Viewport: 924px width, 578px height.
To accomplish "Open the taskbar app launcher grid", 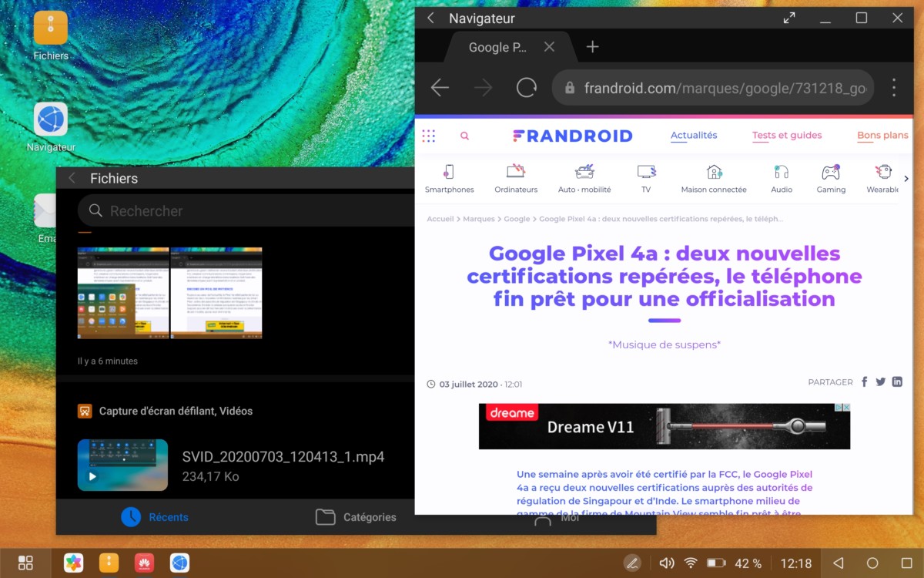I will (25, 563).
